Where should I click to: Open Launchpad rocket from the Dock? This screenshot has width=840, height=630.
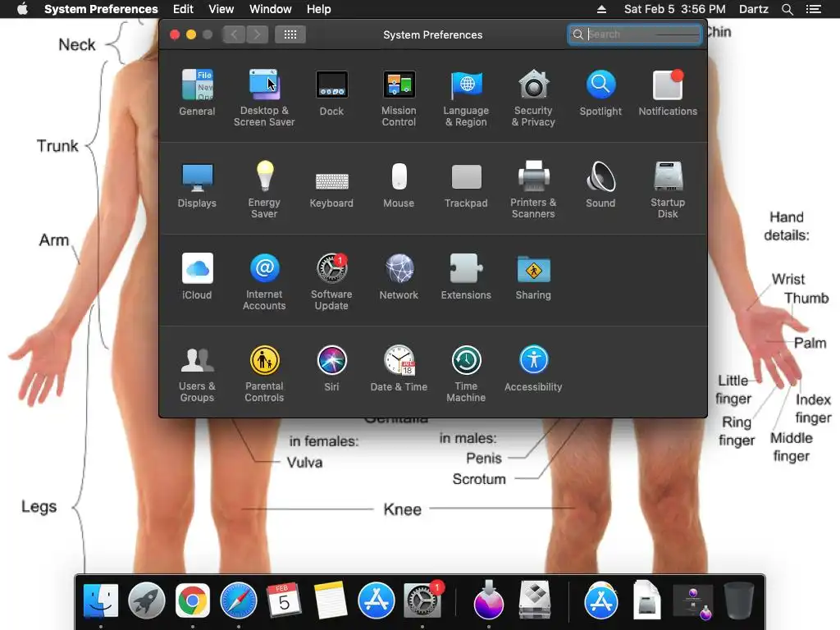146,600
